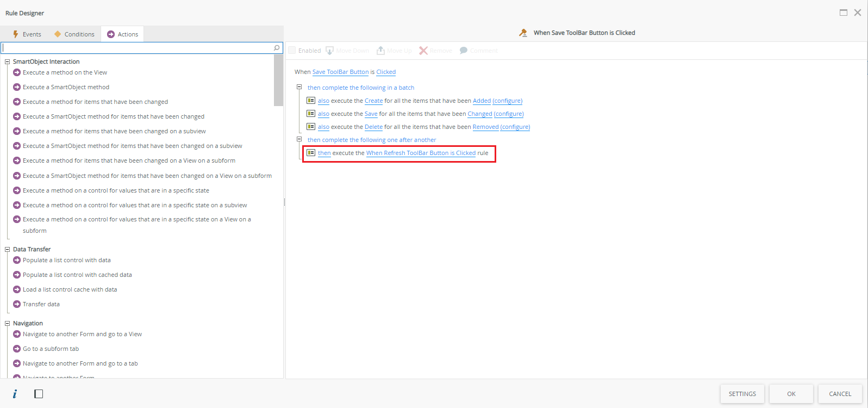
Task: Toggle the Enabled checkbox
Action: click(292, 51)
